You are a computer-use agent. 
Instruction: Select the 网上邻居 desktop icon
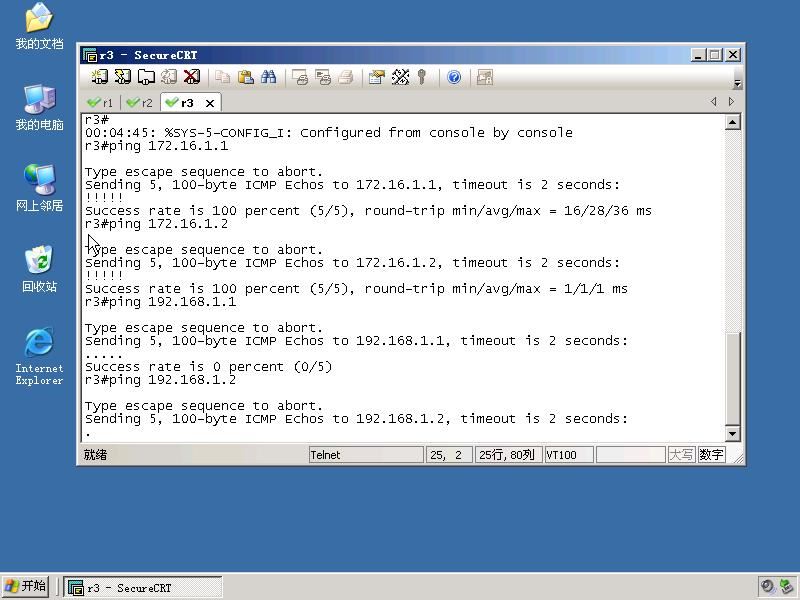(x=39, y=188)
